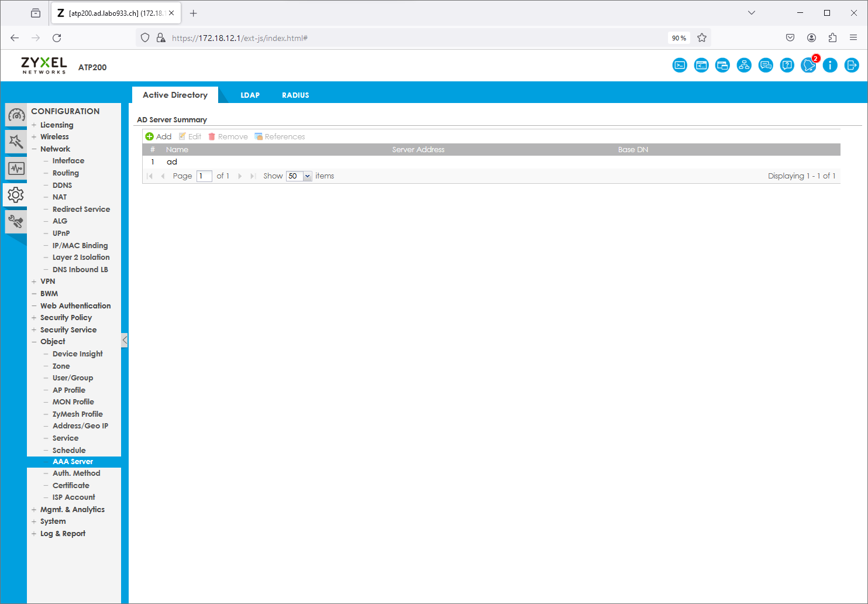Go to next page arrow in pager
The image size is (868, 604).
(x=240, y=176)
